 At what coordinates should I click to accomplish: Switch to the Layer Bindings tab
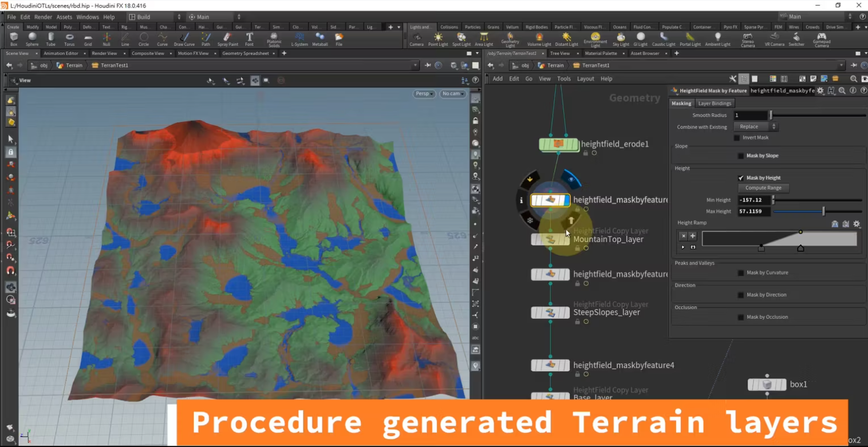(714, 104)
